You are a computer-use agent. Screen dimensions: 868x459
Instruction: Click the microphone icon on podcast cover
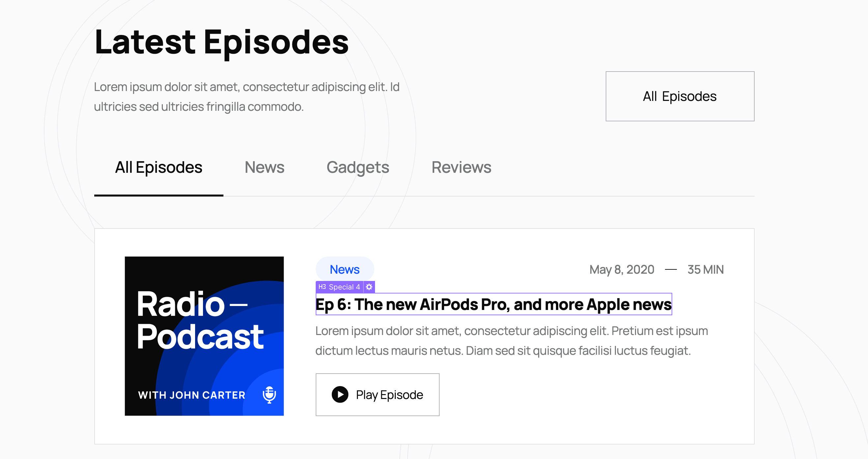269,395
